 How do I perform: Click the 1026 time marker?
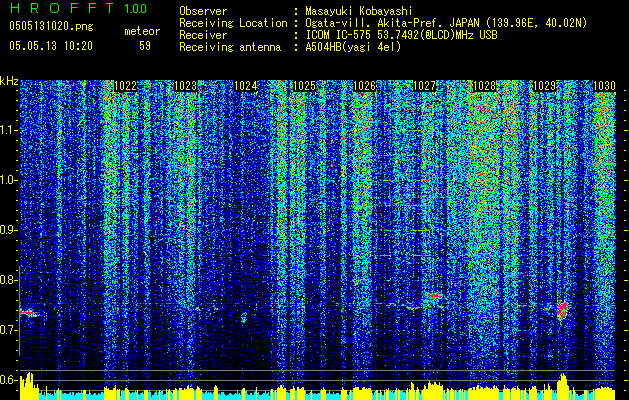pos(364,86)
